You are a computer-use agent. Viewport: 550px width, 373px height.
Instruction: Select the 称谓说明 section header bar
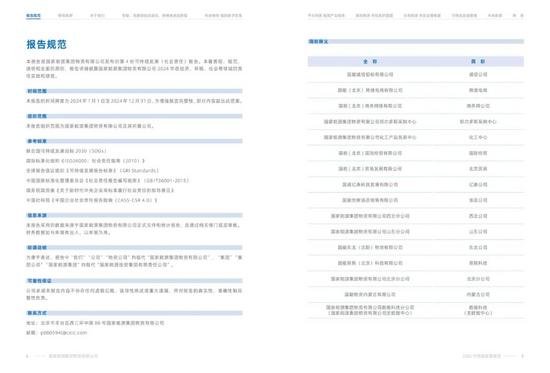134,247
